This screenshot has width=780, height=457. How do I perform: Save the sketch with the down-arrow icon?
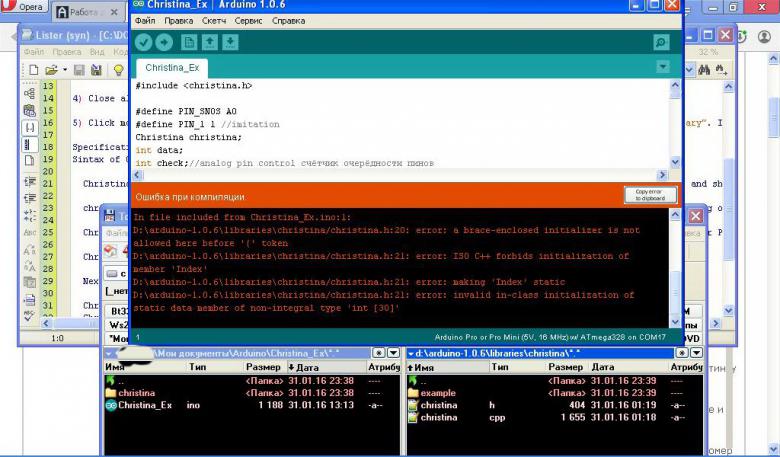[230, 42]
